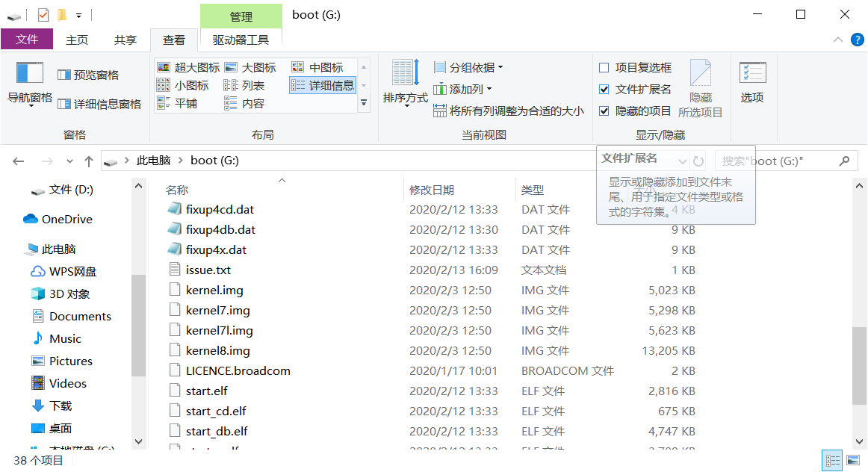Image resolution: width=868 pixels, height=472 pixels.
Task: Go back with the left arrow
Action: pos(18,161)
